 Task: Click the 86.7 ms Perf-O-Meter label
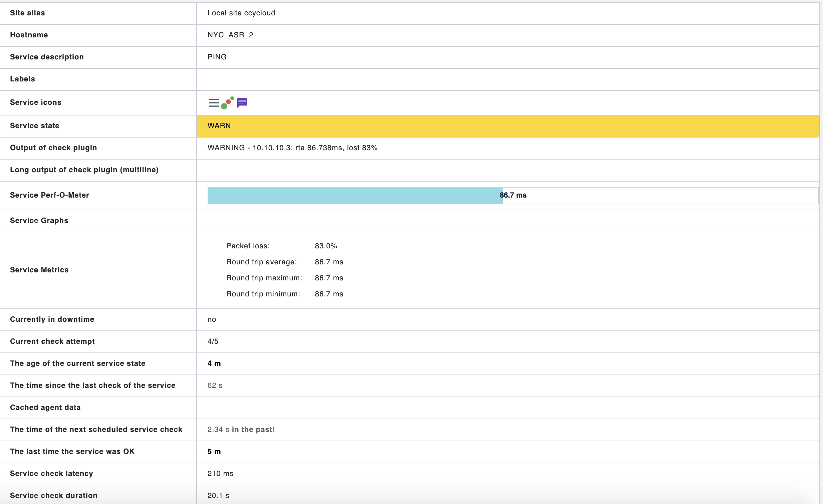(513, 195)
